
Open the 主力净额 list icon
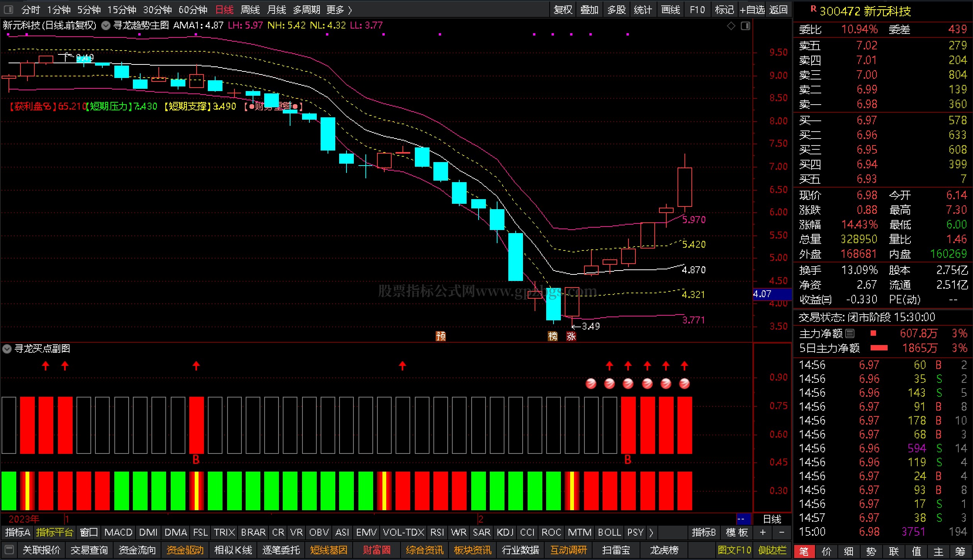click(850, 333)
